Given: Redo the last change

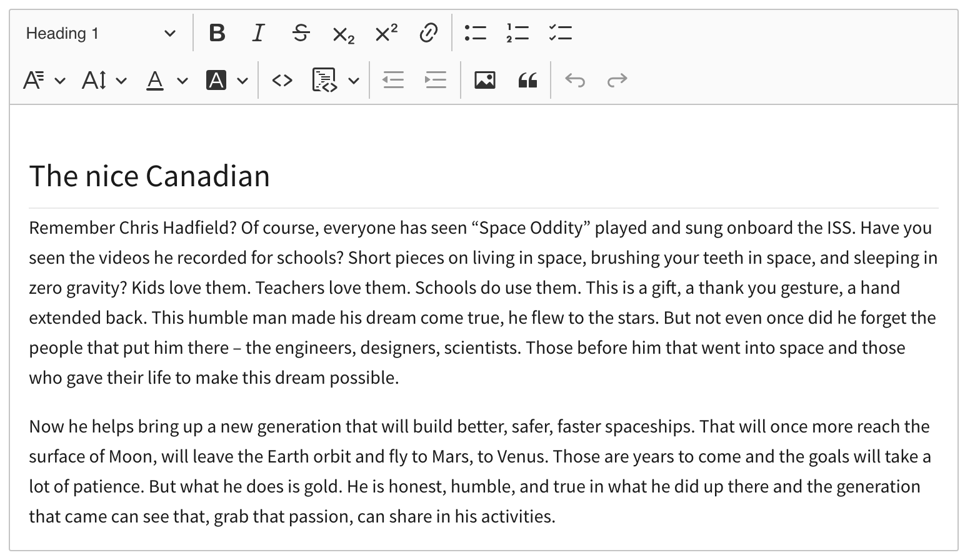Looking at the screenshot, I should pos(617,80).
